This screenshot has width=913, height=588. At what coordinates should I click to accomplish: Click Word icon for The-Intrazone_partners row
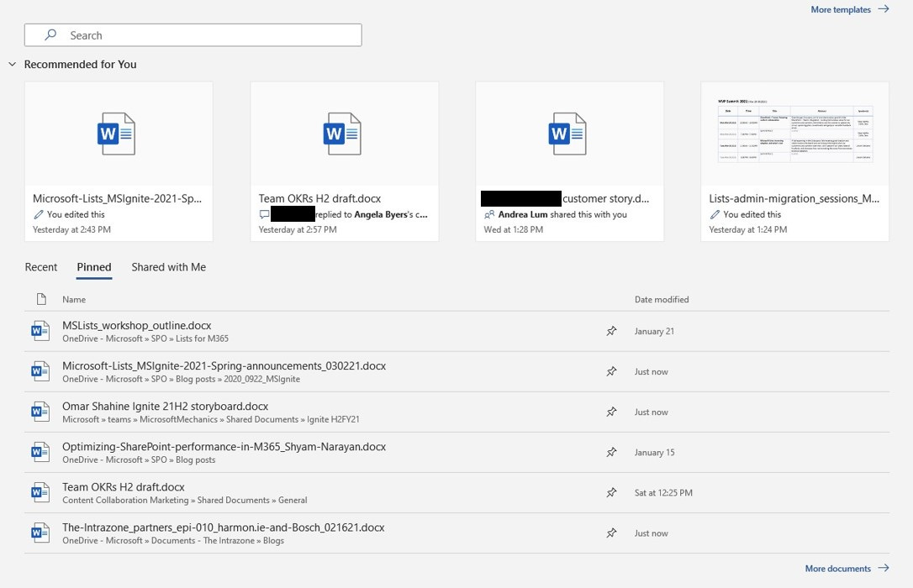click(40, 533)
